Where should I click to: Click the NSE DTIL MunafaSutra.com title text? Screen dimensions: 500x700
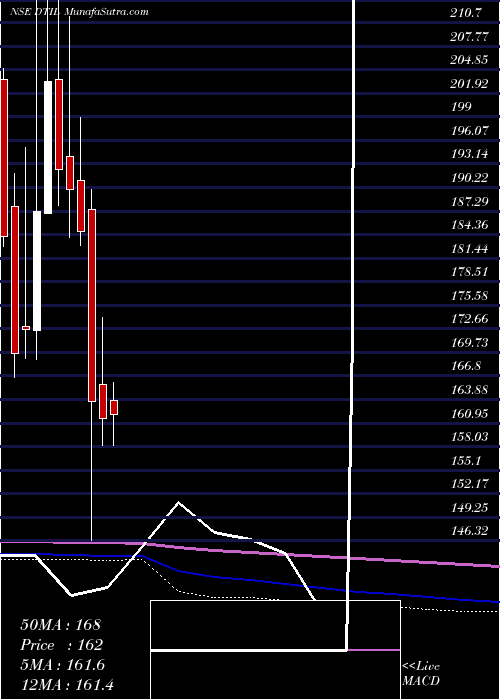click(79, 12)
